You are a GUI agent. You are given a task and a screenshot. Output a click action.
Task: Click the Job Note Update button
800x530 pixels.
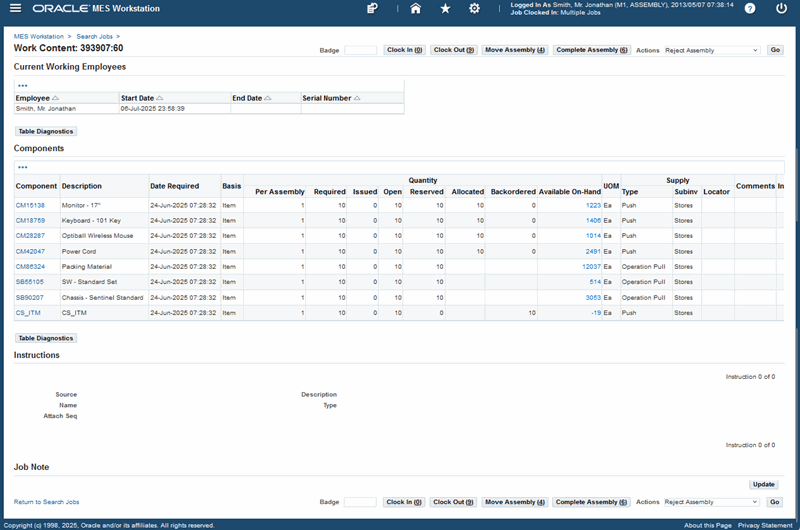pos(764,485)
